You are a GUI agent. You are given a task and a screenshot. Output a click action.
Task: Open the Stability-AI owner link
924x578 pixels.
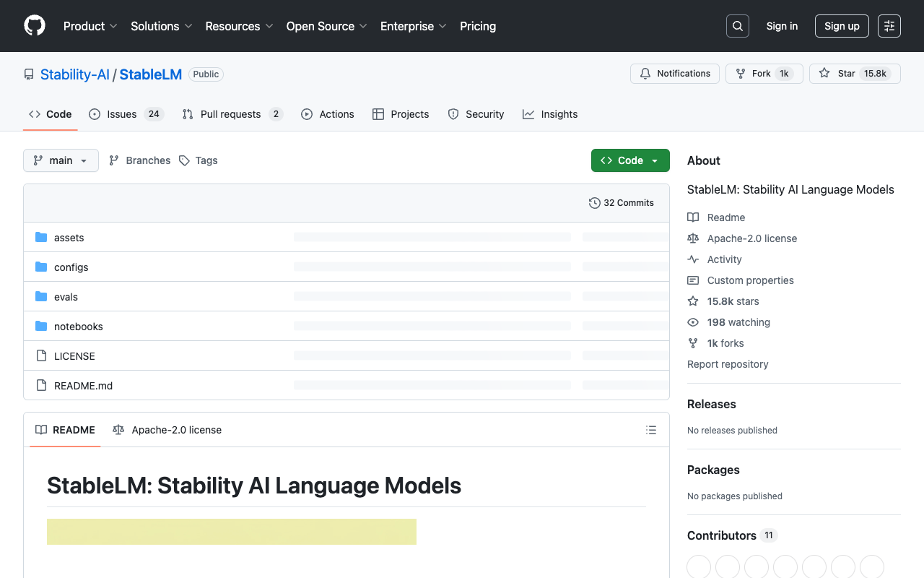coord(75,74)
